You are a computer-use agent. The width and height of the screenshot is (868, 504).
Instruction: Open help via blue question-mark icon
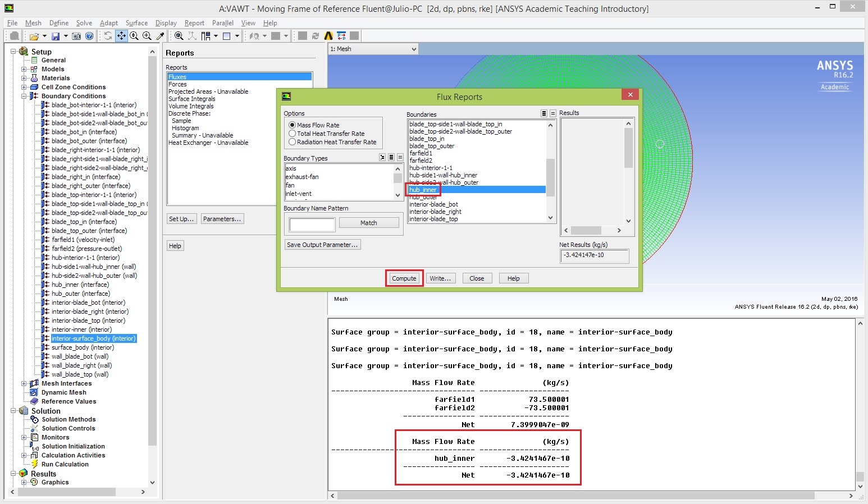89,36
